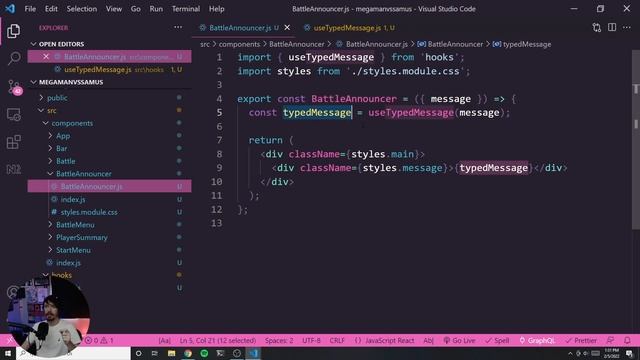640x360 pixels.
Task: Change line ending via CRLF
Action: click(x=337, y=340)
